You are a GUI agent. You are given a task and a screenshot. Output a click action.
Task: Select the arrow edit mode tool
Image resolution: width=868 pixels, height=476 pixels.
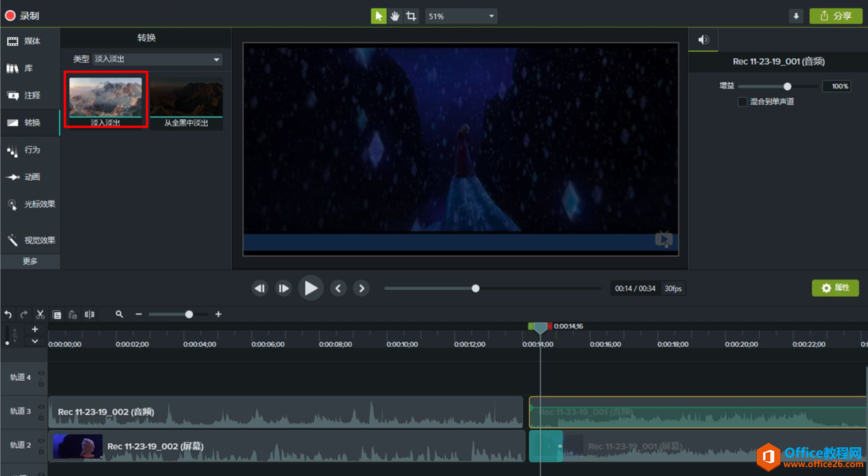pyautogui.click(x=379, y=16)
